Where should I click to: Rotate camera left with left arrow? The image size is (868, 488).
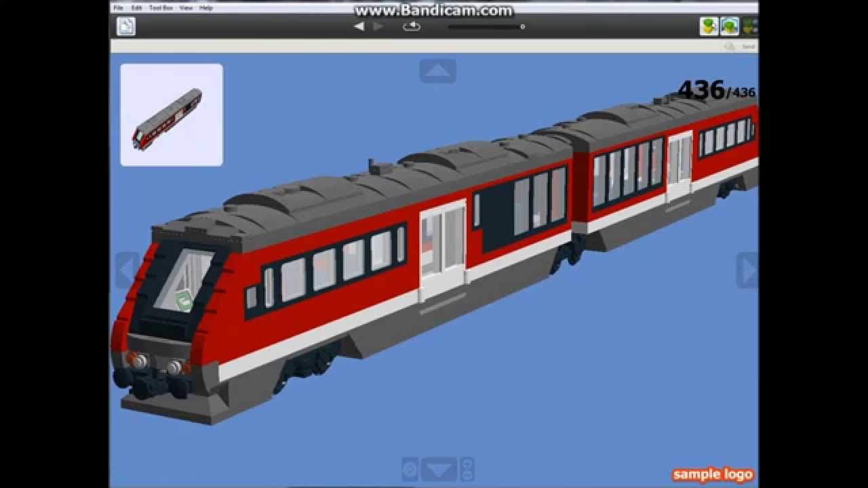[126, 270]
